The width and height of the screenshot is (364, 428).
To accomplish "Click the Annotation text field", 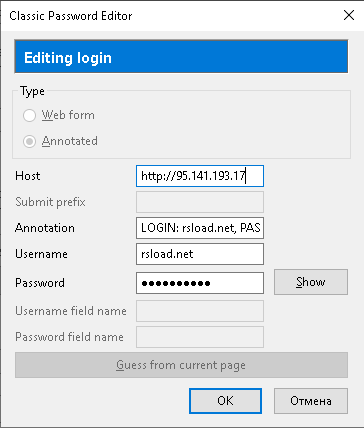I will click(200, 228).
